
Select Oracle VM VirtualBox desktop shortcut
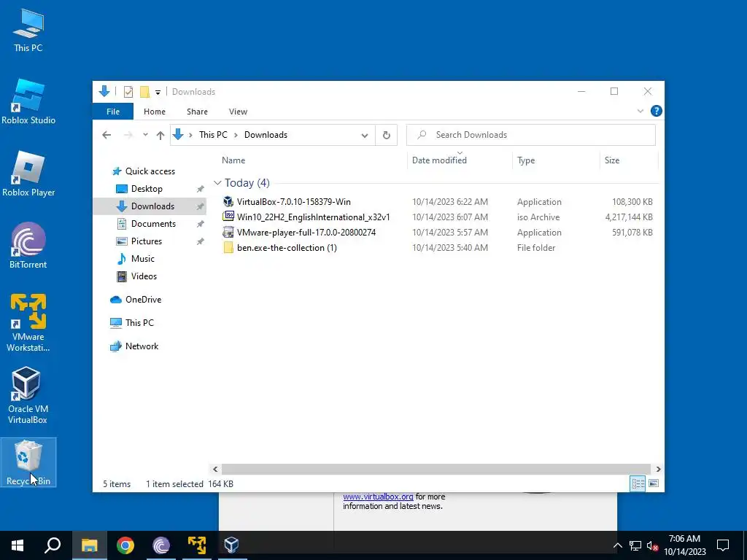pos(28,396)
